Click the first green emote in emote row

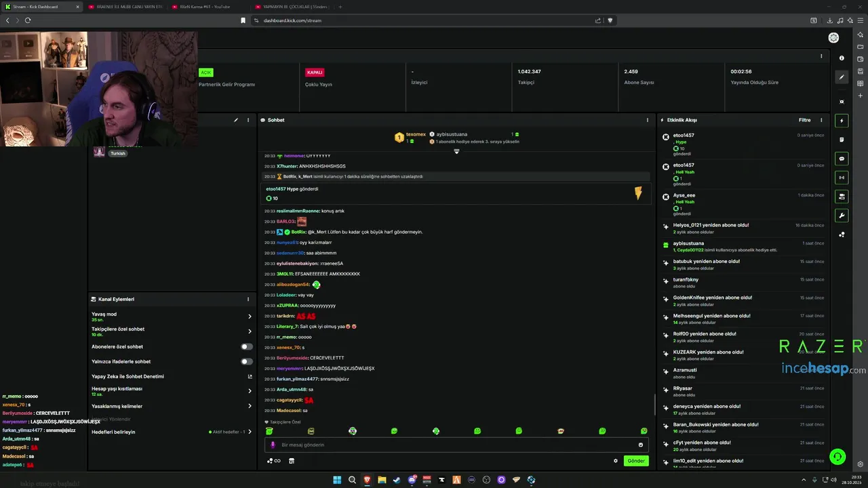point(269,431)
